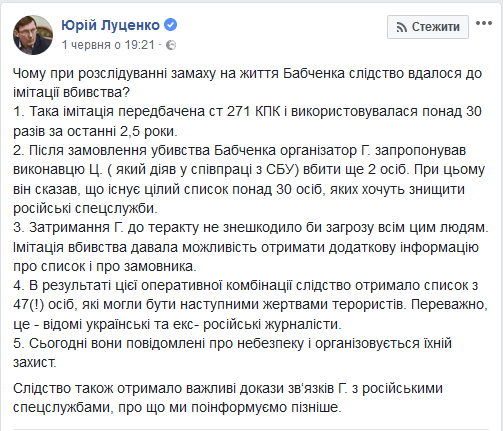Follow the page with the Стежити button
The height and width of the screenshot is (431, 503).
pos(428,27)
